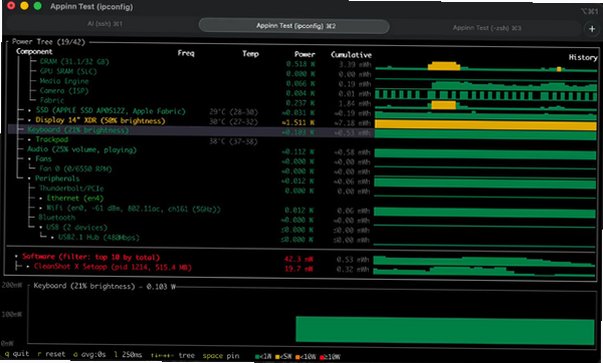The width and height of the screenshot is (603, 363).
Task: Select the Audio (25% volume, playing) row
Action: pos(82,150)
